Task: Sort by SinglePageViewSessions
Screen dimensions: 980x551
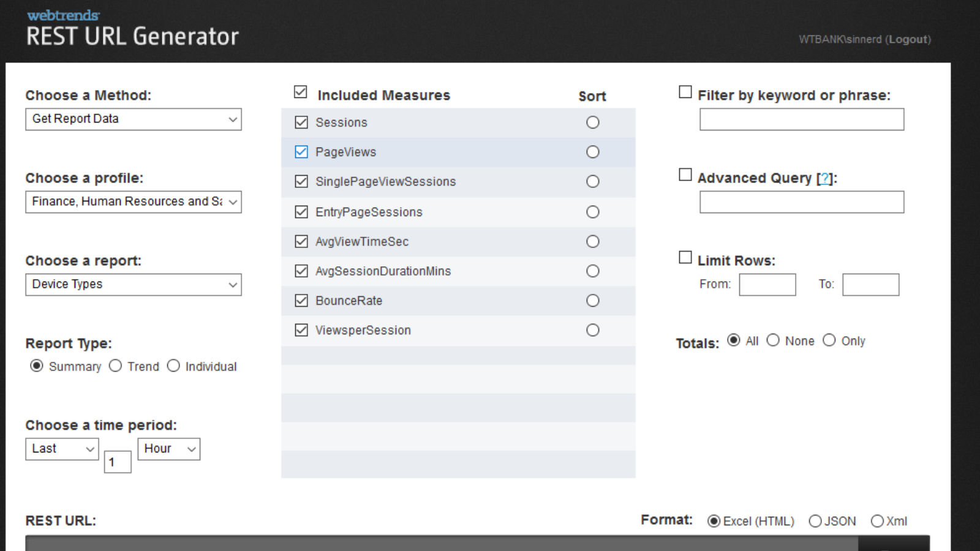Action: pos(593,181)
